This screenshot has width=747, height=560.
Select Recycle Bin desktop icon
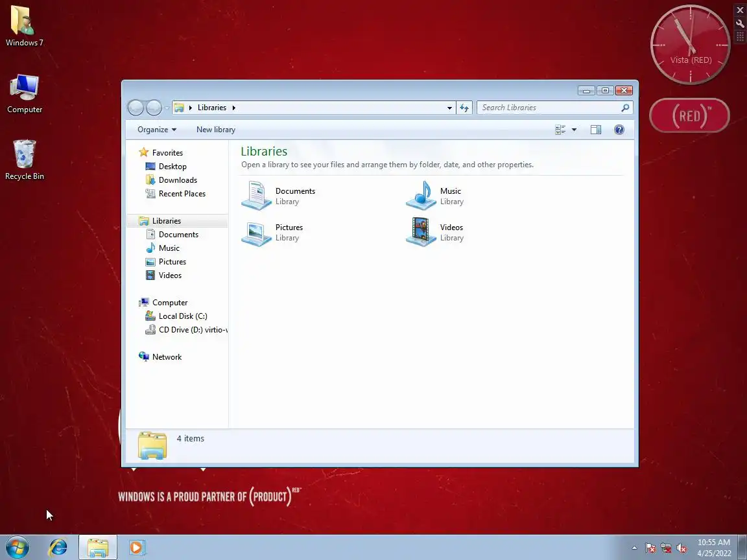[x=24, y=160]
